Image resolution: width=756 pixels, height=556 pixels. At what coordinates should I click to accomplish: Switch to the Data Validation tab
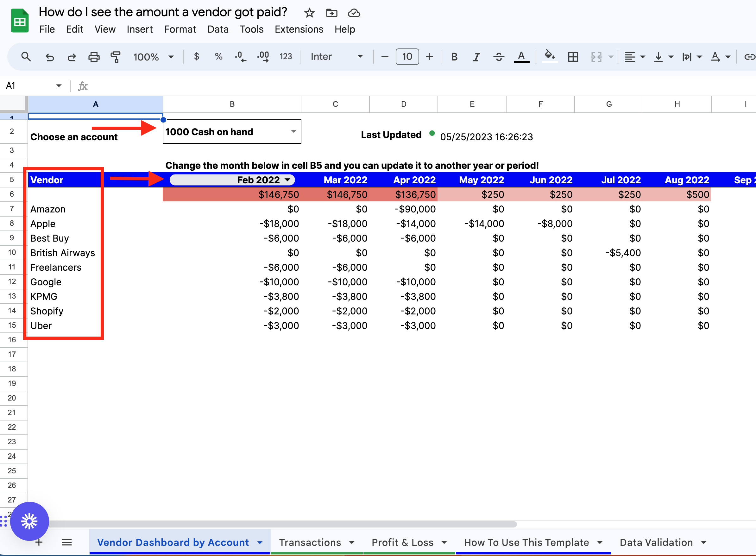(x=663, y=542)
